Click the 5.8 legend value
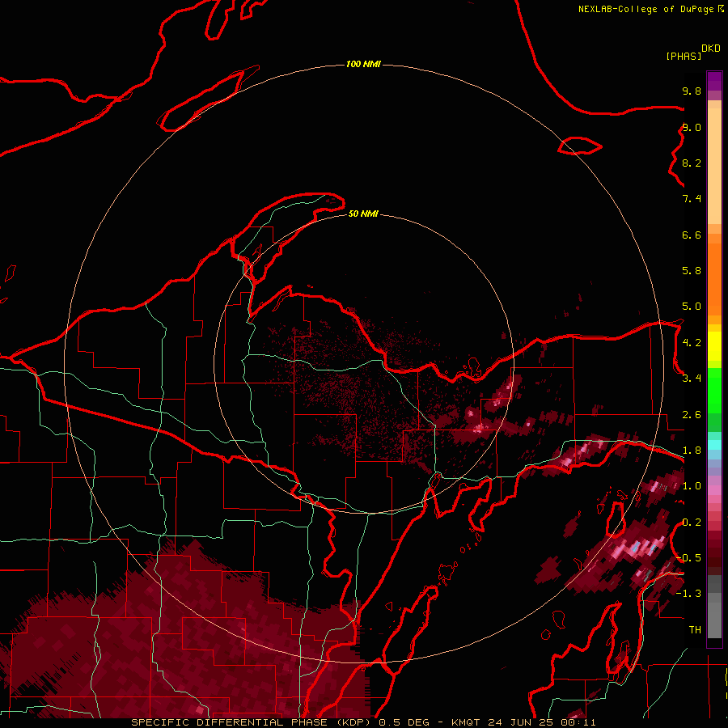 point(692,271)
